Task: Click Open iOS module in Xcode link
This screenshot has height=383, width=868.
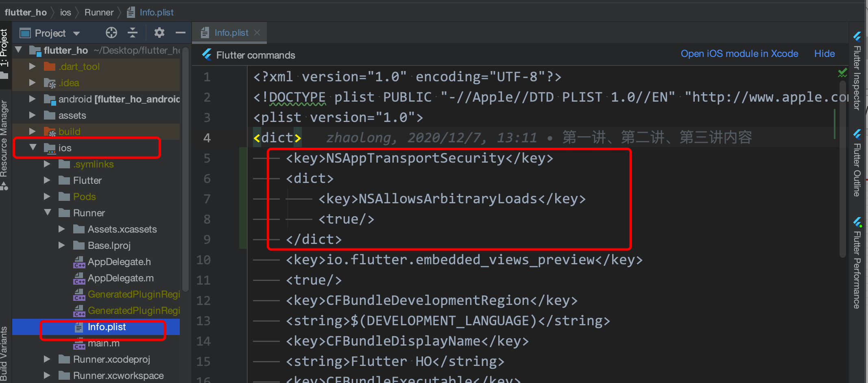Action: pyautogui.click(x=739, y=54)
